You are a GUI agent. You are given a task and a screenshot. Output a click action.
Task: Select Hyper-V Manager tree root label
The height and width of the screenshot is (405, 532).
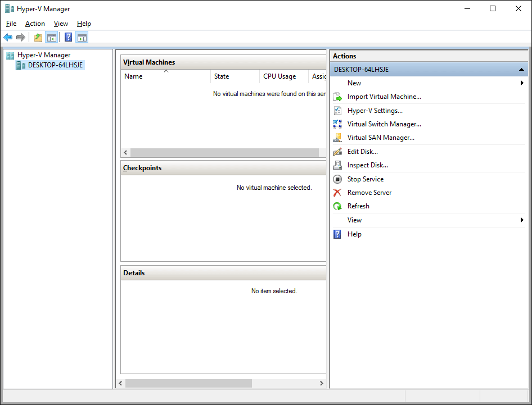tap(44, 55)
